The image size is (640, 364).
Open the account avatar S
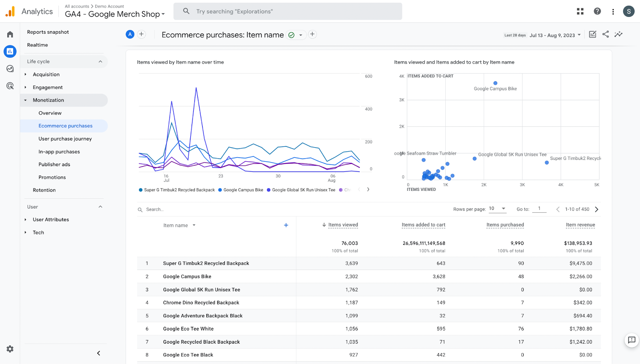click(629, 11)
